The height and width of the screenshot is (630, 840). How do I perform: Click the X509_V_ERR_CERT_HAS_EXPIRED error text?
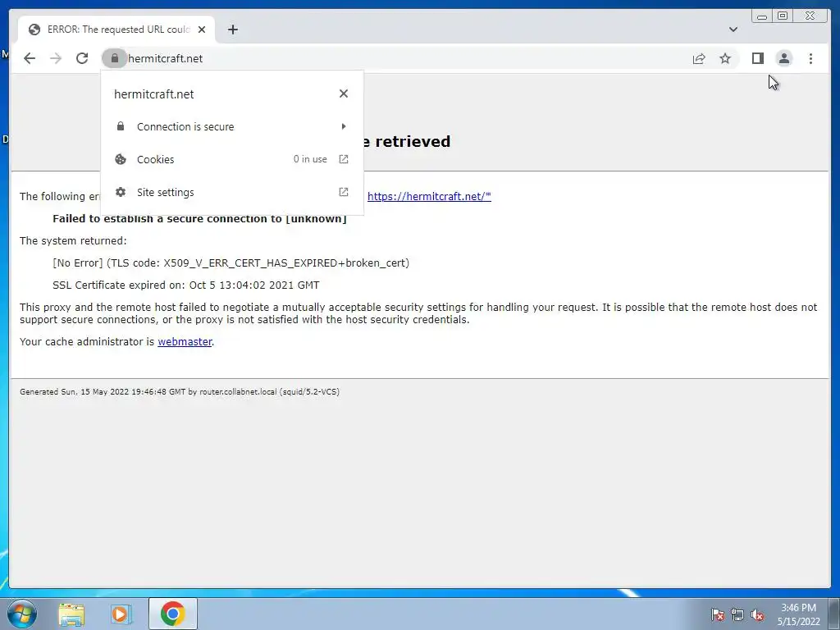click(231, 263)
